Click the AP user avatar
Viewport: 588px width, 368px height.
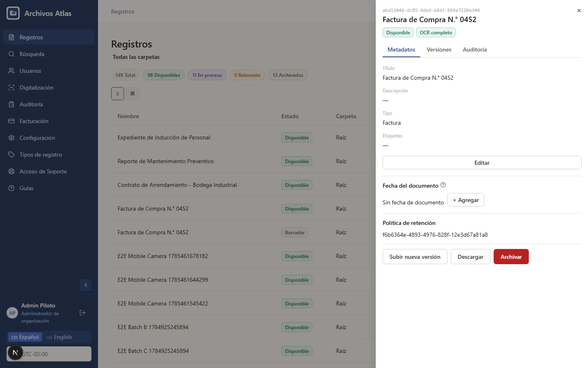(12, 313)
